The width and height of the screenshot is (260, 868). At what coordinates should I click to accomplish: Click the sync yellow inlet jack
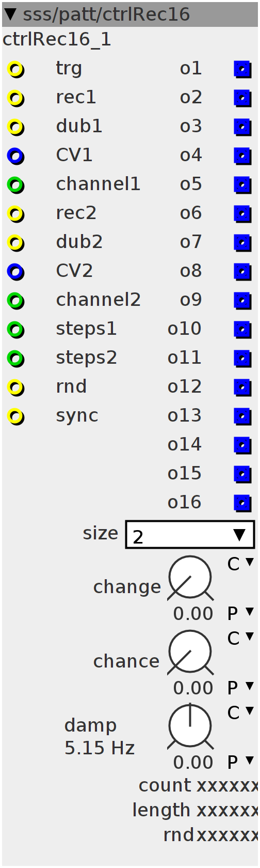click(x=16, y=416)
